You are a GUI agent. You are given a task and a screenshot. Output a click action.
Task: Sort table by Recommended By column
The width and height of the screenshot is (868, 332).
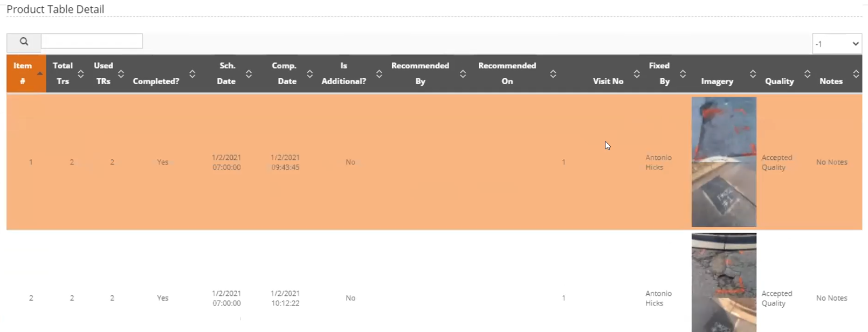point(427,73)
